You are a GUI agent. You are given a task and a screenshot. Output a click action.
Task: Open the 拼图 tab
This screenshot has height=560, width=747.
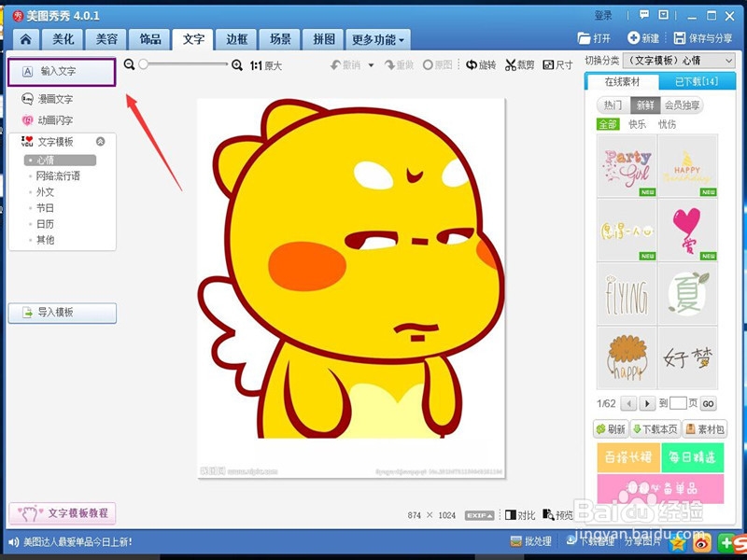[x=323, y=39]
